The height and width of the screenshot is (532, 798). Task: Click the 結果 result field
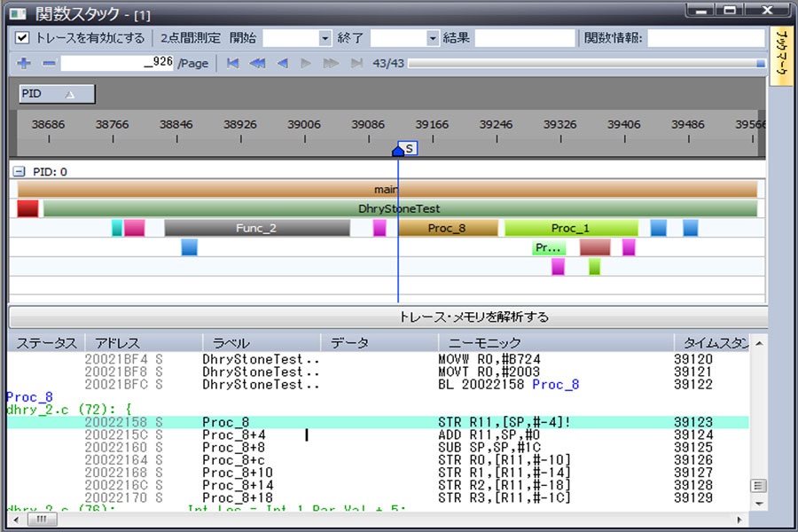[x=524, y=37]
